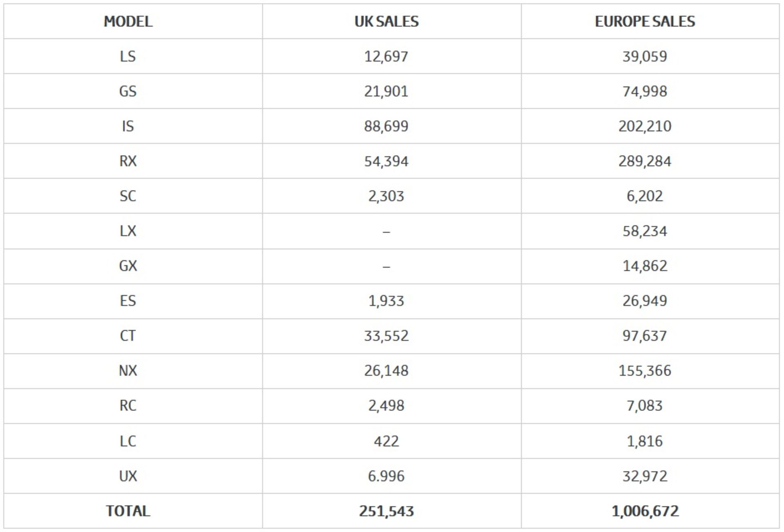Click the TOTAL row label
This screenshot has width=784, height=532.
(128, 511)
